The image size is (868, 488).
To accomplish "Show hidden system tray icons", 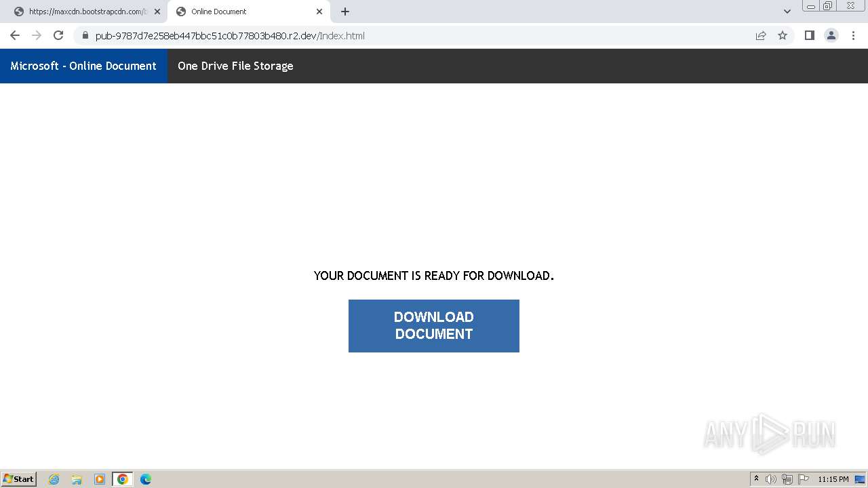I will pyautogui.click(x=756, y=479).
